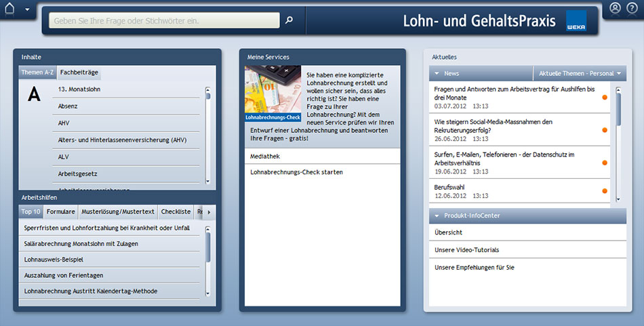Click scroll down arrow in News list
The image size is (644, 326).
pos(618,199)
